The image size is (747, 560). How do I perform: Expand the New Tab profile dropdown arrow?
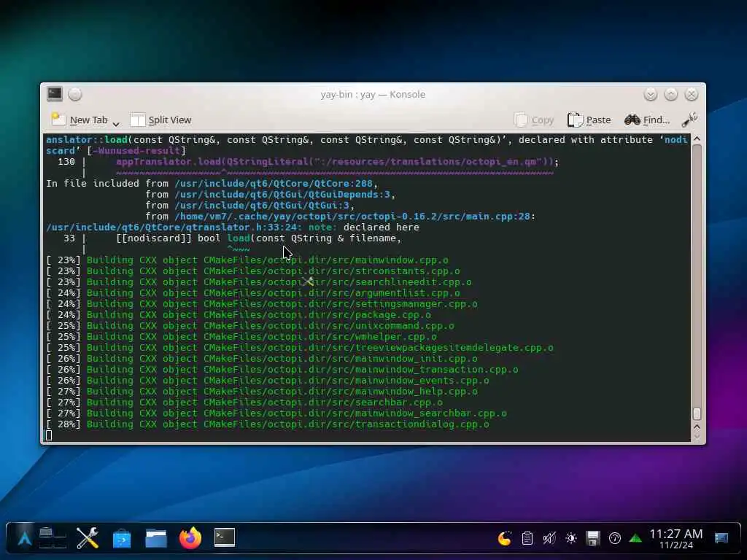point(116,124)
